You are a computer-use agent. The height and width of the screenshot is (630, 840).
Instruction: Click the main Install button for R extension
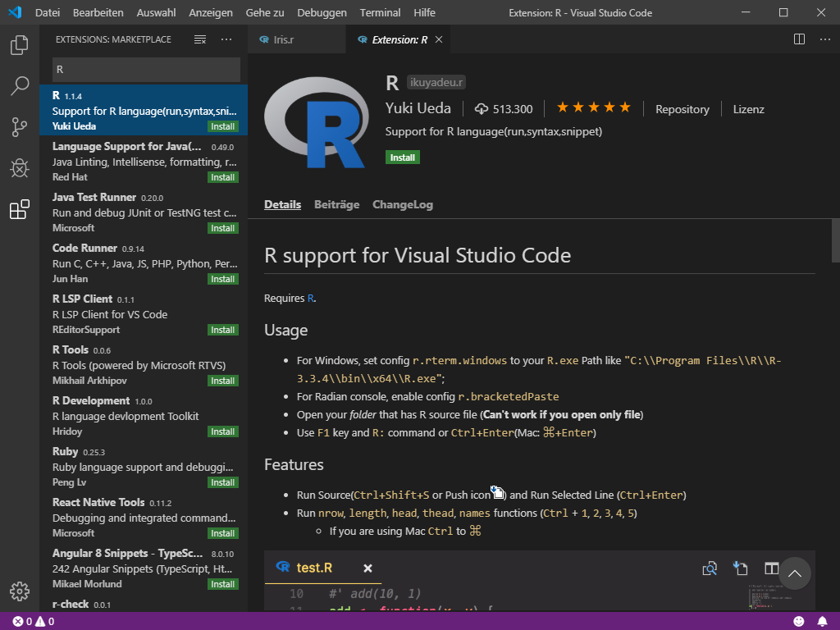click(402, 157)
